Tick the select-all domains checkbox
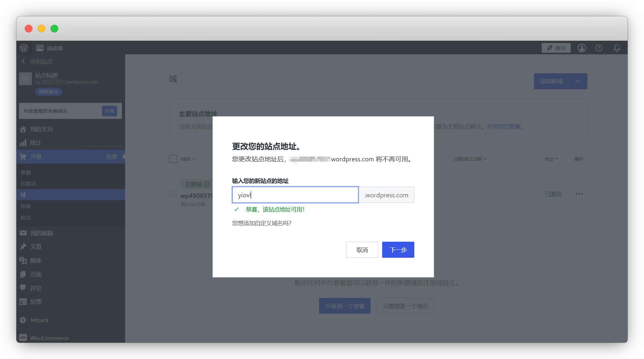This screenshot has width=644, height=359. click(x=173, y=159)
